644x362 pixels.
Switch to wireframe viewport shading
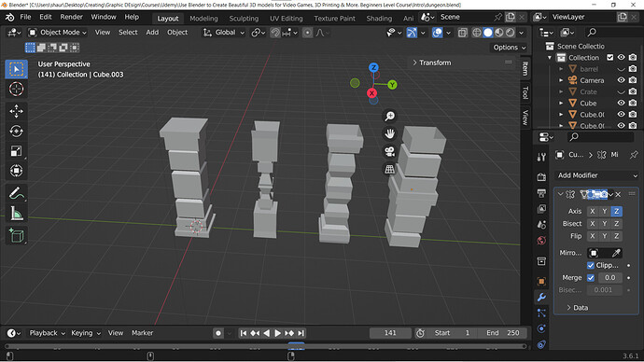click(477, 33)
